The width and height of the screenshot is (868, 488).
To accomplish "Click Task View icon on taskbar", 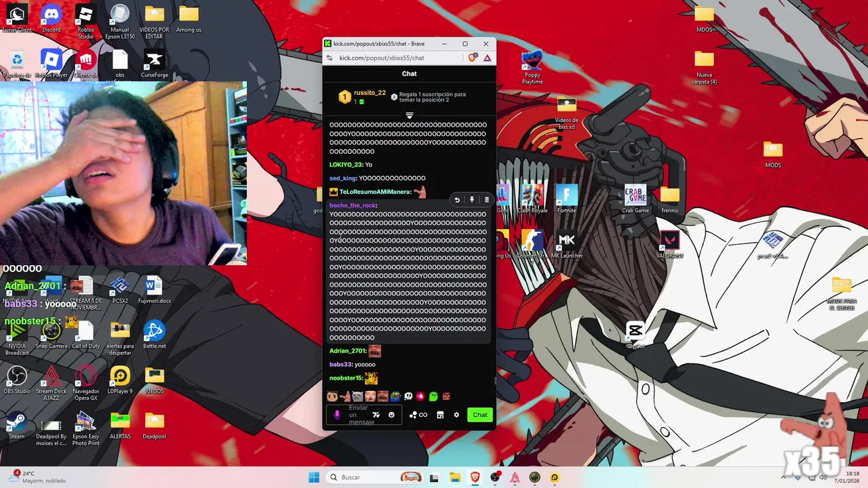I will tap(435, 477).
